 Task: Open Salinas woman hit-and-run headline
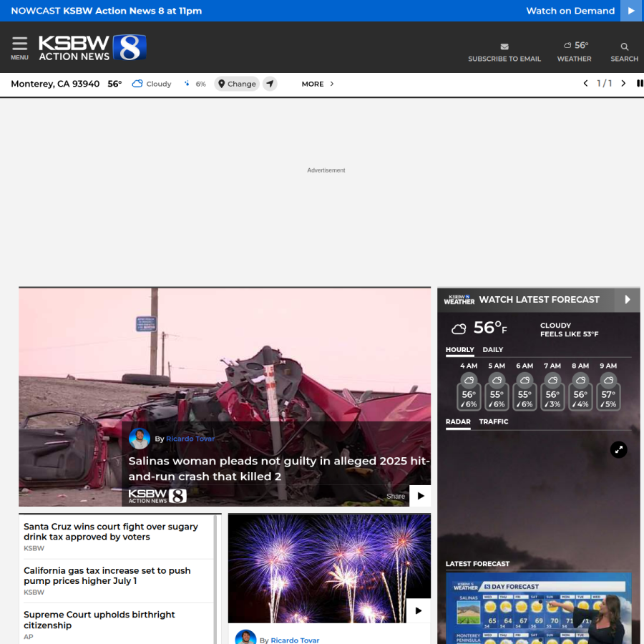point(279,469)
